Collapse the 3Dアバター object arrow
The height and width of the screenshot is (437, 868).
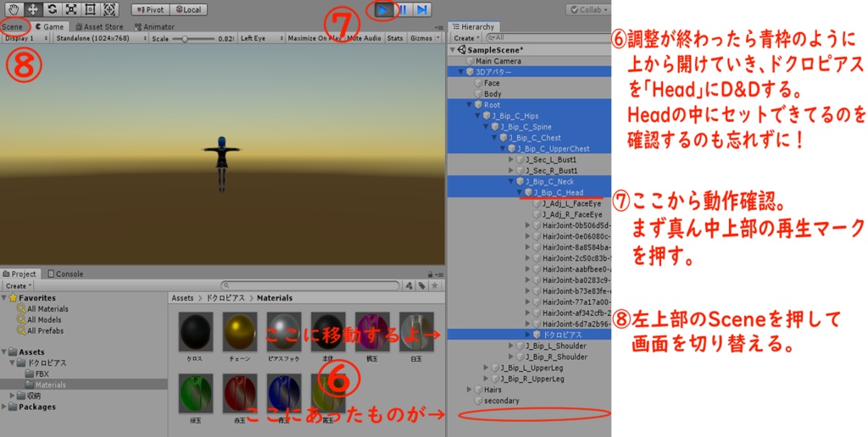(x=461, y=72)
